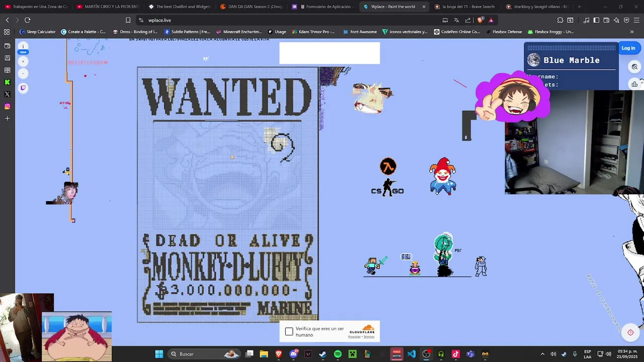
Task: Open the Twitch link button on map
Action: click(x=23, y=87)
